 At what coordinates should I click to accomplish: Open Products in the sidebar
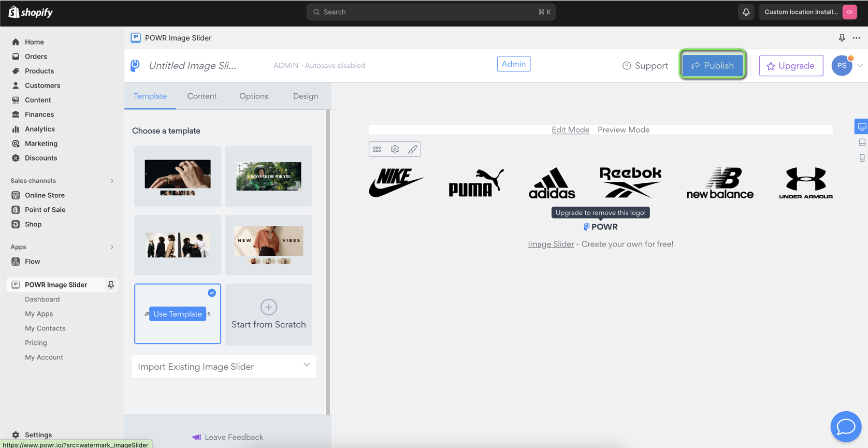click(39, 71)
